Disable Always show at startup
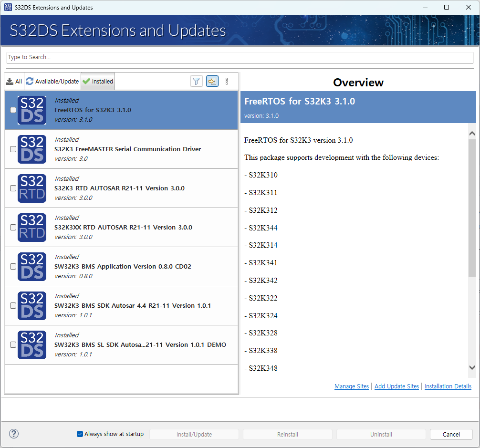 pyautogui.click(x=79, y=434)
